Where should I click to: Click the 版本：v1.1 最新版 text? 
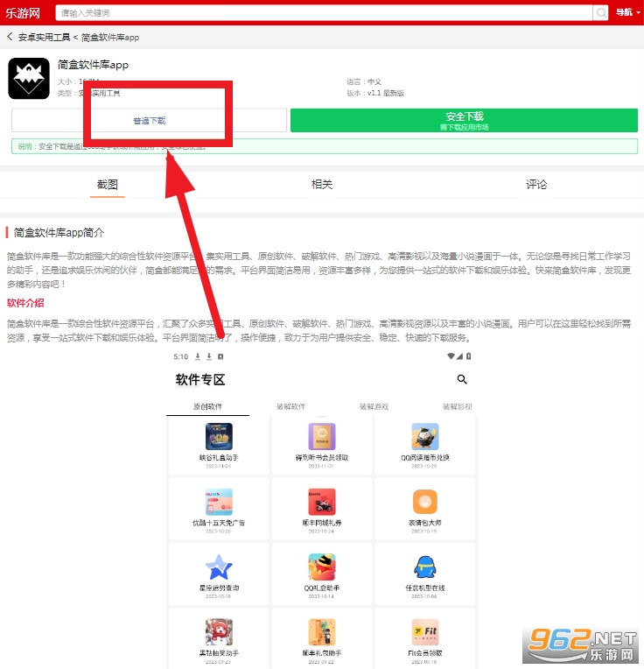(x=375, y=93)
